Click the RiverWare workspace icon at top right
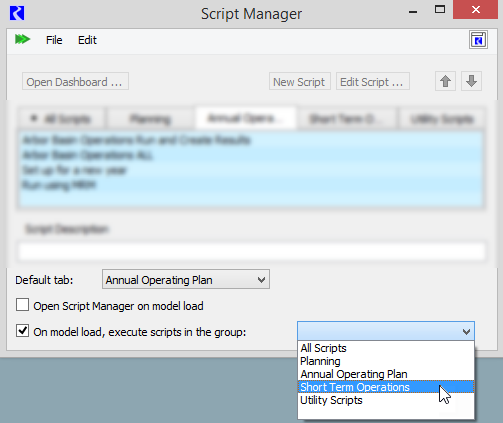The height and width of the screenshot is (423, 503). (x=478, y=40)
